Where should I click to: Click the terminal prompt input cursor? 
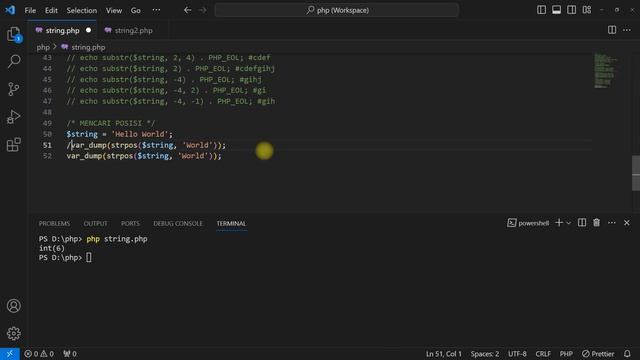[89, 258]
